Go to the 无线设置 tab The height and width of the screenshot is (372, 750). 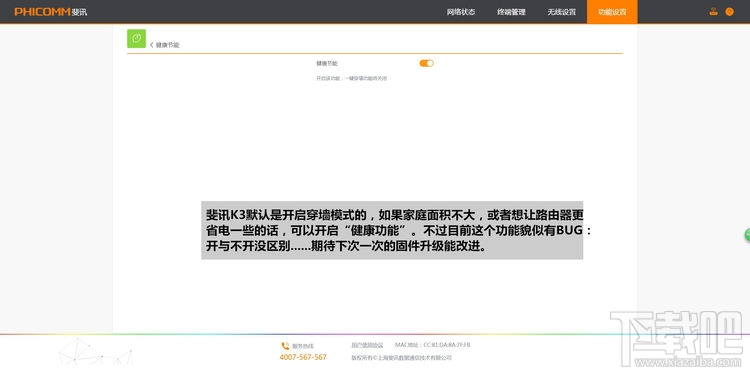562,12
